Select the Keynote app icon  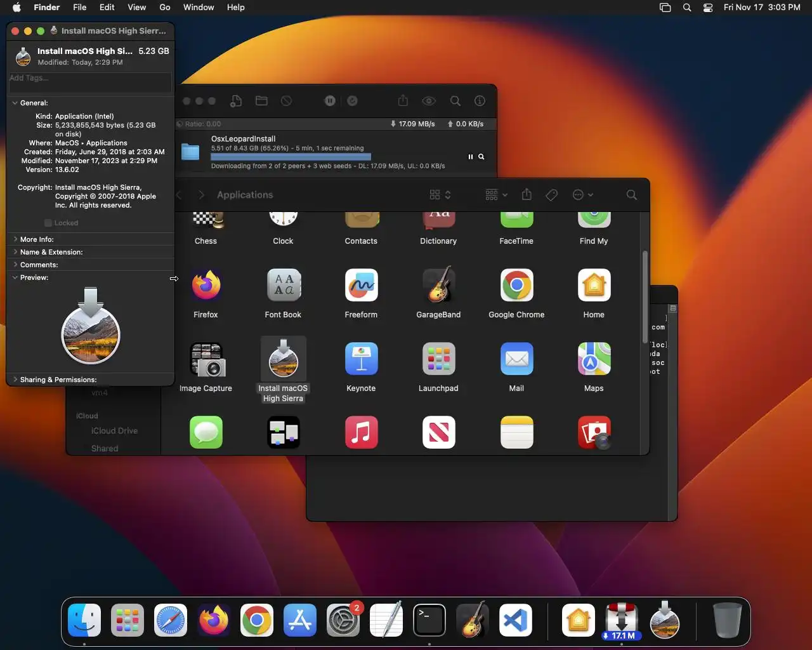[x=362, y=359]
